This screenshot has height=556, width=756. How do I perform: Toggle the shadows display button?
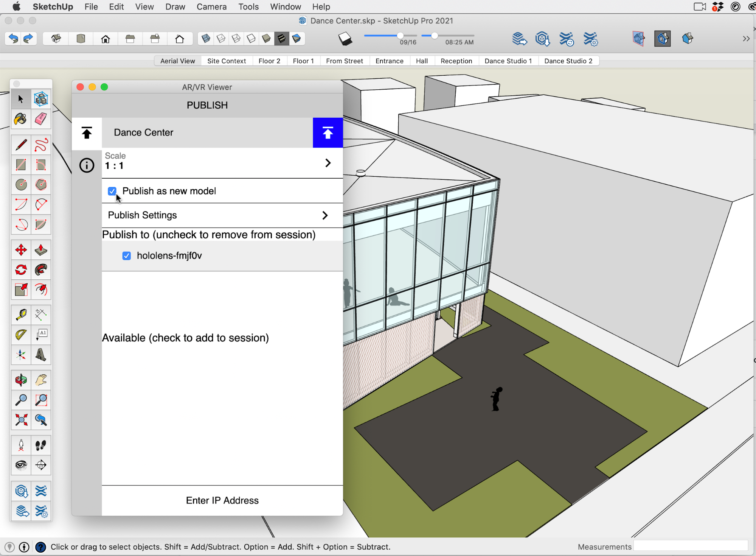[x=345, y=39]
